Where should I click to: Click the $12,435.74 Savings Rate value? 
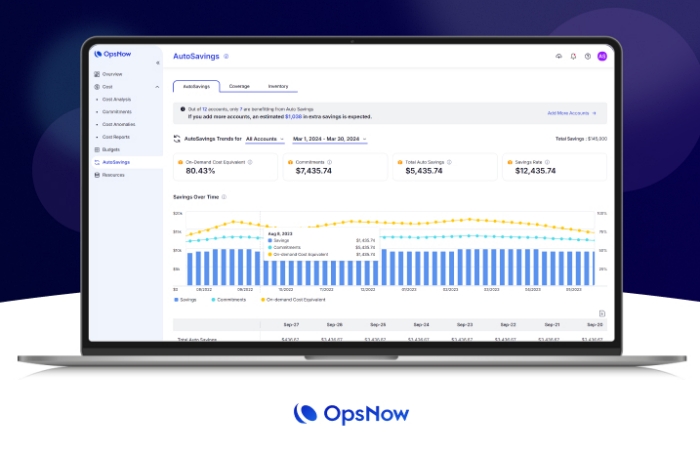[535, 171]
